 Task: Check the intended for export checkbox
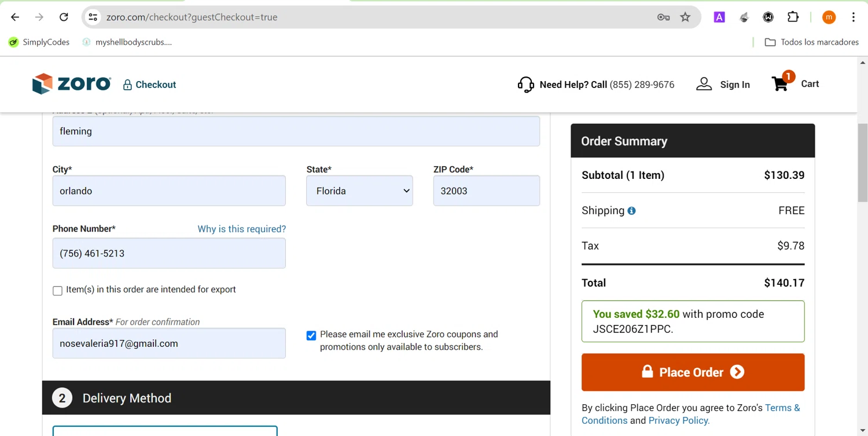pyautogui.click(x=57, y=291)
